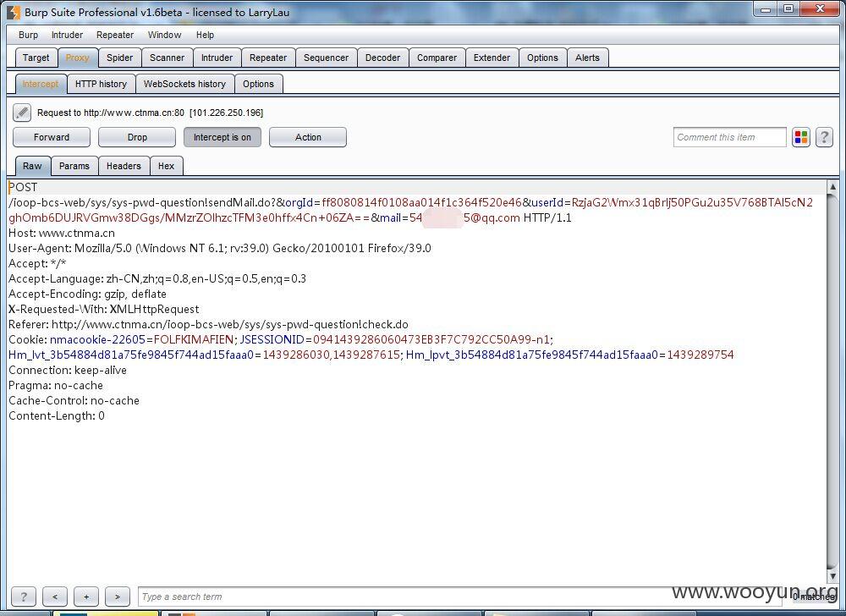Click the Connection: keep-alive line
The image size is (846, 616).
coord(68,370)
